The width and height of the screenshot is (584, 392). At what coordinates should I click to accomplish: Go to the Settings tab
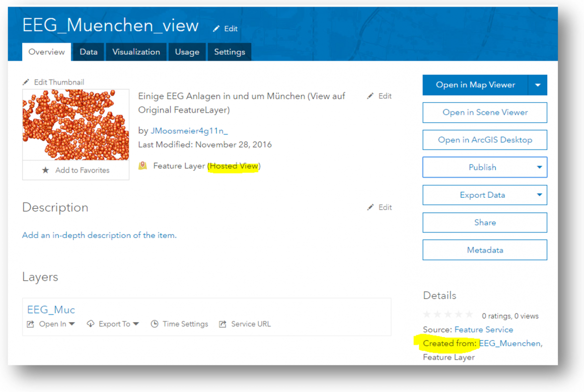click(x=230, y=52)
